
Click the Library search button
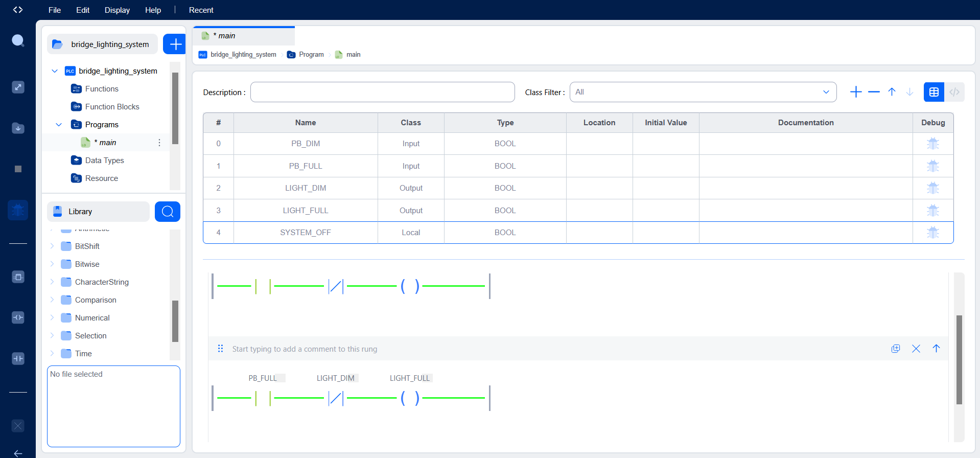[168, 212]
